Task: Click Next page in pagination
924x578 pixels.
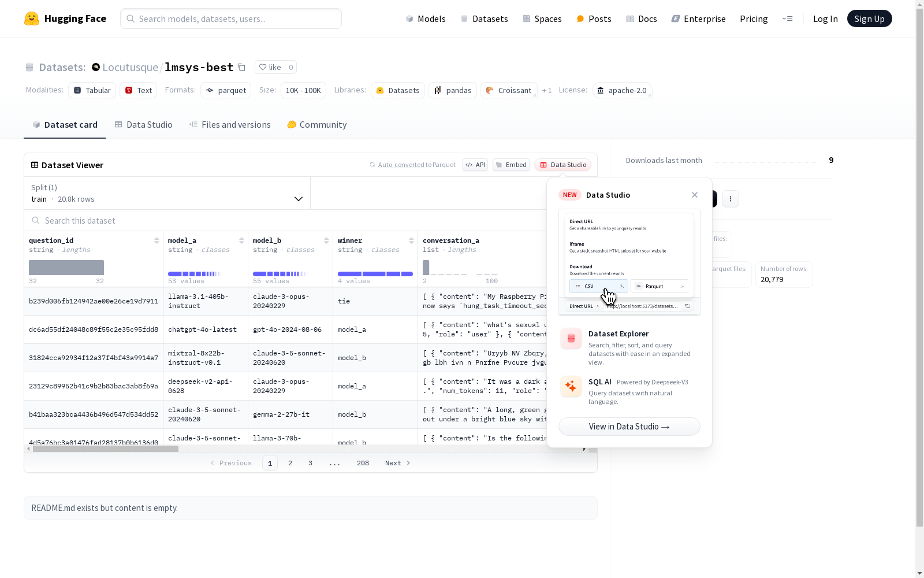Action: pos(398,463)
